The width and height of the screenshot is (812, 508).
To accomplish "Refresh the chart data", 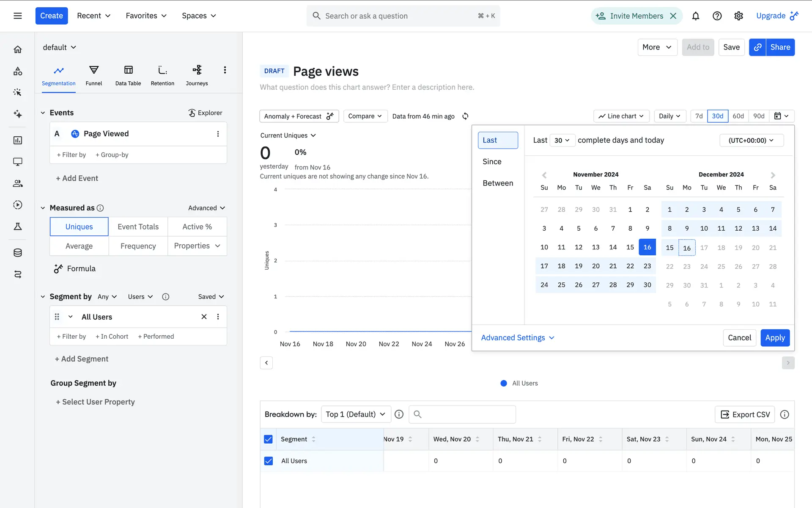I will click(x=465, y=116).
